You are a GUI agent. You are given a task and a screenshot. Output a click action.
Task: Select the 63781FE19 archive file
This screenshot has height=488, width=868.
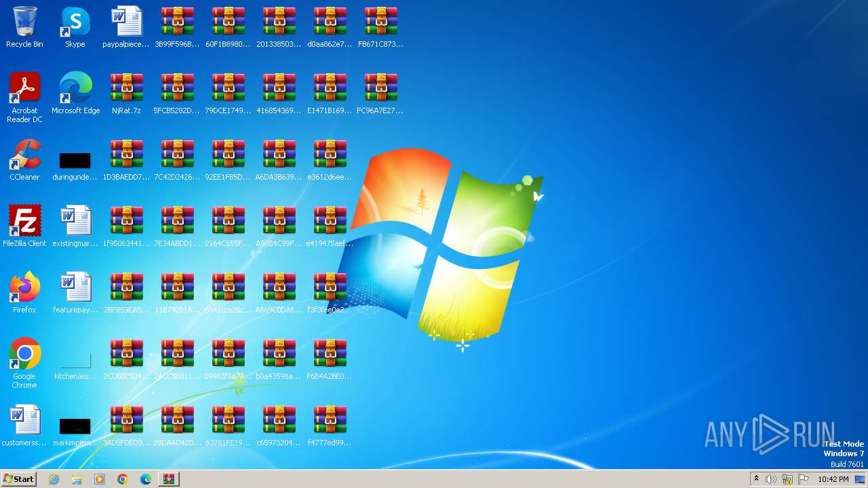point(228,426)
